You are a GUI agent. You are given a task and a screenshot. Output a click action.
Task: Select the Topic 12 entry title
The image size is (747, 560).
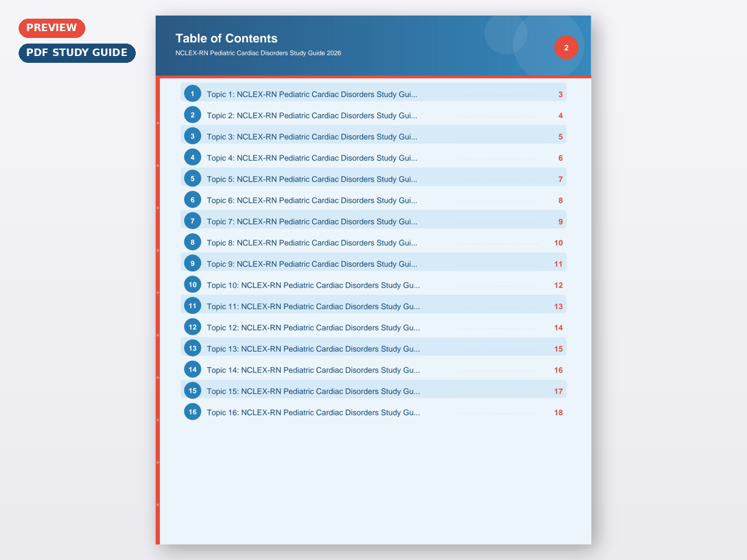[313, 327]
